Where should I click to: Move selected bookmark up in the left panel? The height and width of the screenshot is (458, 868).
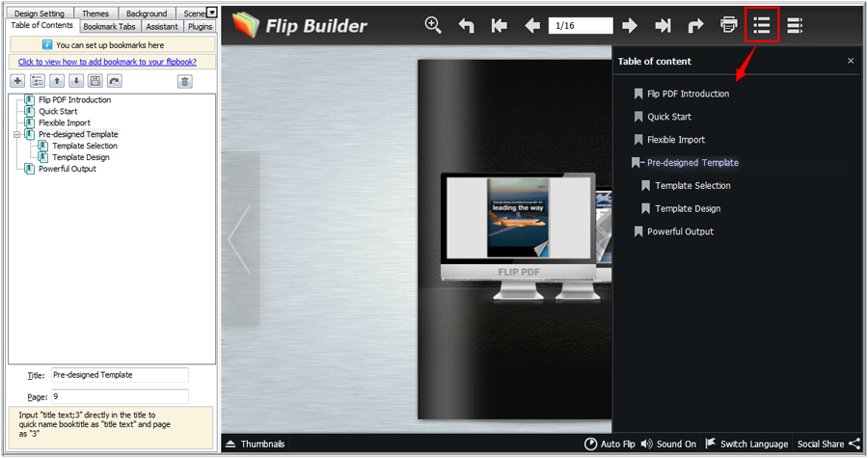coord(57,81)
